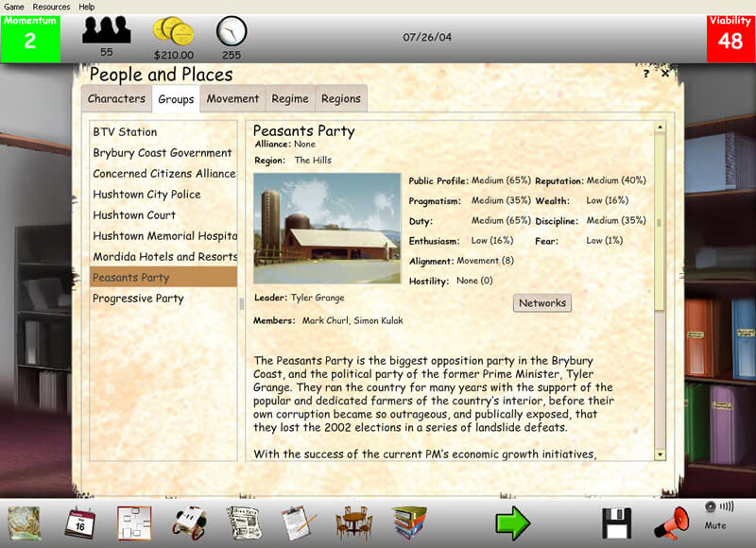Click the green arrow to advance
Viewport: 756px width, 548px height.
pyautogui.click(x=513, y=522)
